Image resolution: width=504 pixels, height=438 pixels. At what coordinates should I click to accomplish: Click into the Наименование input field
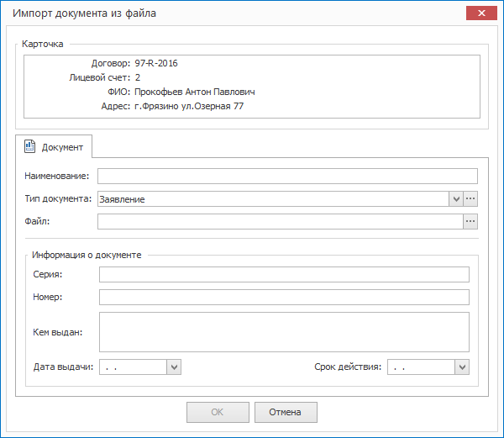coord(287,177)
